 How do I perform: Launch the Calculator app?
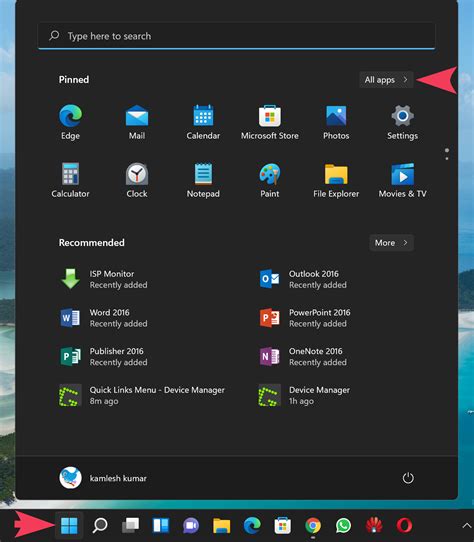click(71, 180)
